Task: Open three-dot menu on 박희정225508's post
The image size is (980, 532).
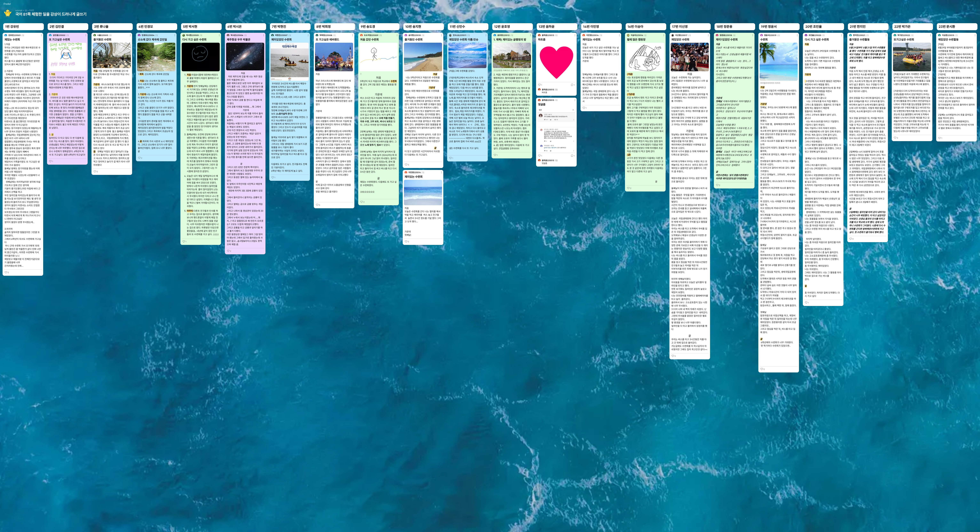Action: click(352, 35)
